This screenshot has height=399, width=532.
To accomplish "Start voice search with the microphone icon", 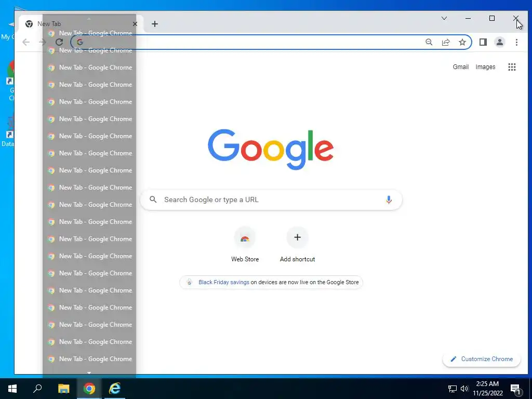I will tap(389, 199).
